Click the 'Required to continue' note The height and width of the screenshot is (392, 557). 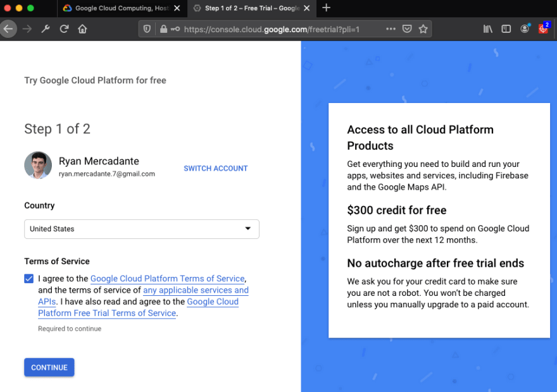point(70,329)
